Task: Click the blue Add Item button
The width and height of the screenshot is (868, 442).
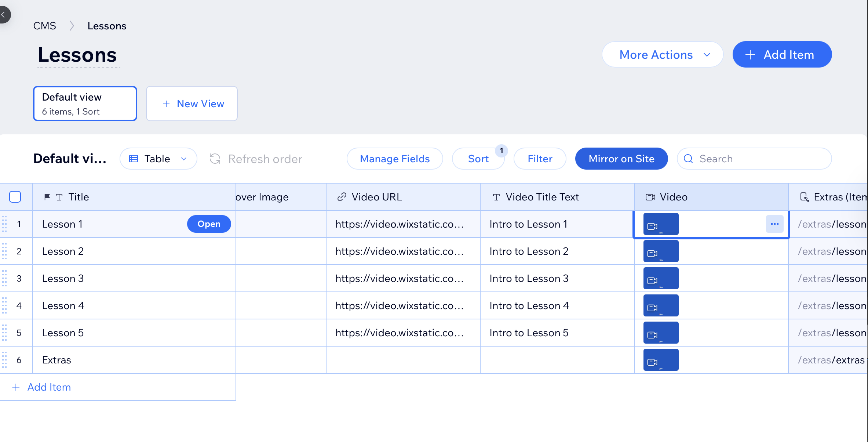Action: (x=782, y=55)
